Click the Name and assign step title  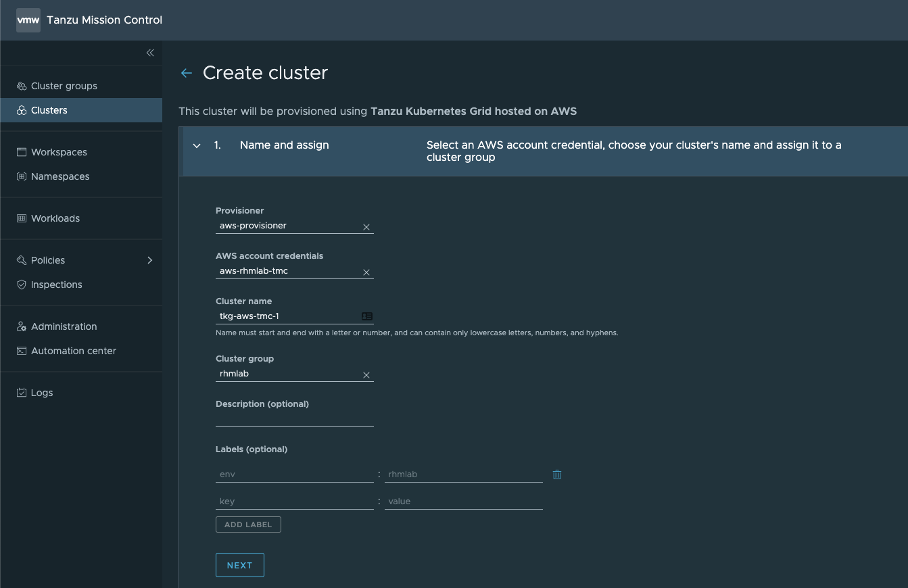click(285, 145)
